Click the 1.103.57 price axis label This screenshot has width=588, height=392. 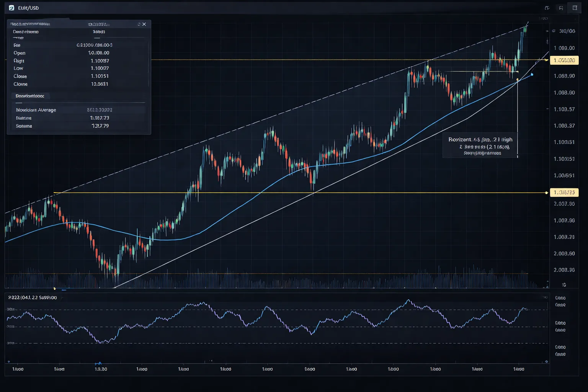coord(564,109)
